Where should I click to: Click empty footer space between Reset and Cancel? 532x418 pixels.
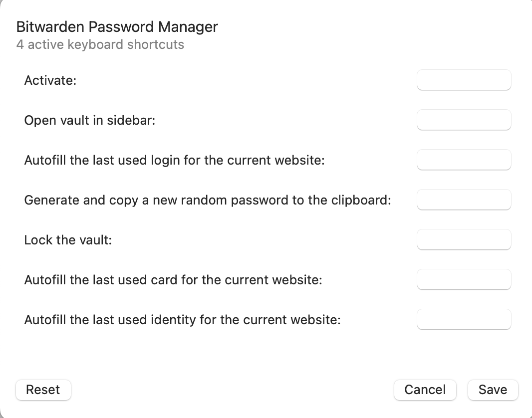pyautogui.click(x=232, y=390)
